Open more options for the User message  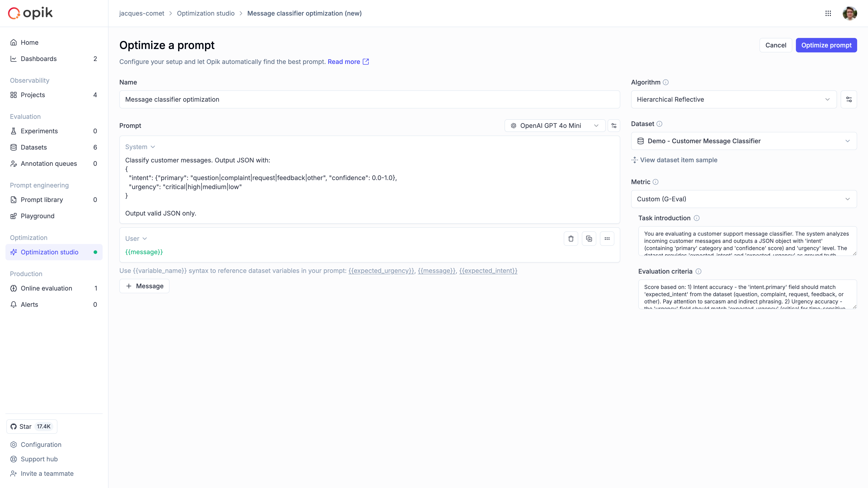pyautogui.click(x=607, y=238)
